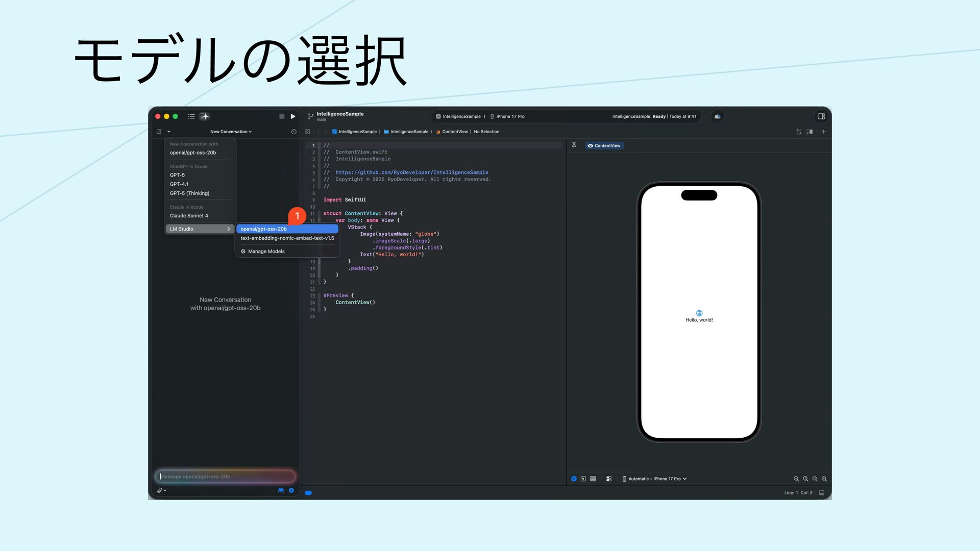This screenshot has height=551, width=980.
Task: Toggle the coding assistant sparkle icon
Action: (205, 116)
